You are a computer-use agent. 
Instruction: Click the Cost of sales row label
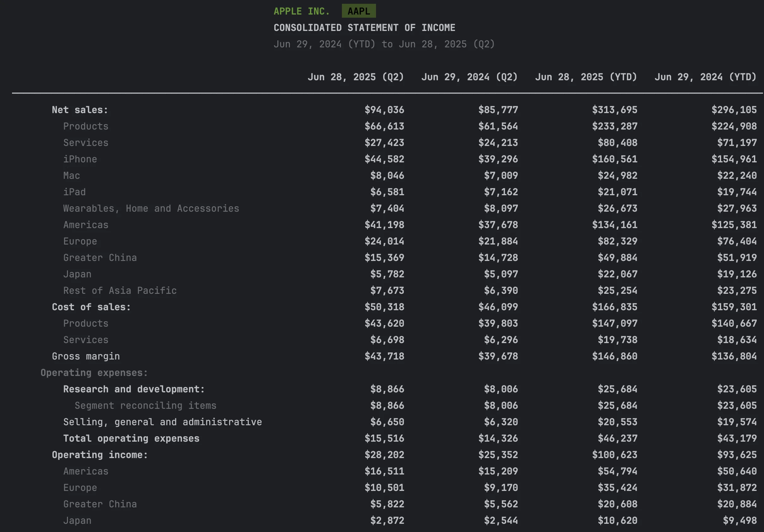(92, 307)
